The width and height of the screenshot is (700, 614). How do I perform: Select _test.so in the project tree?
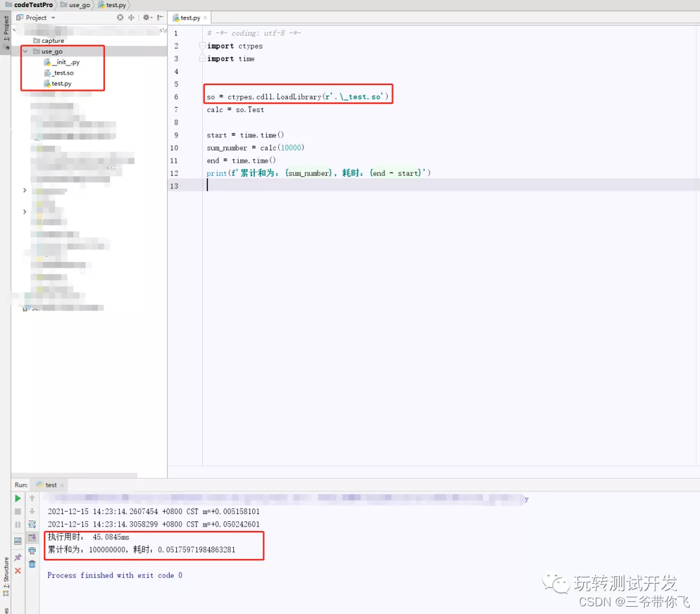pyautogui.click(x=59, y=73)
